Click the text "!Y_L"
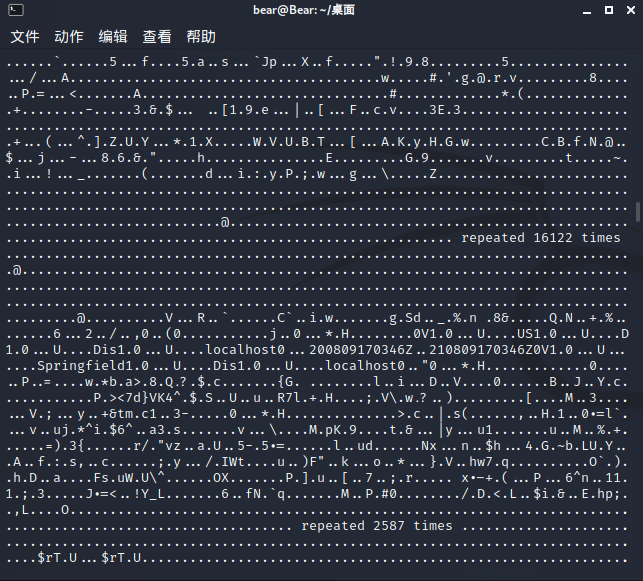Image resolution: width=643 pixels, height=581 pixels. 149,494
